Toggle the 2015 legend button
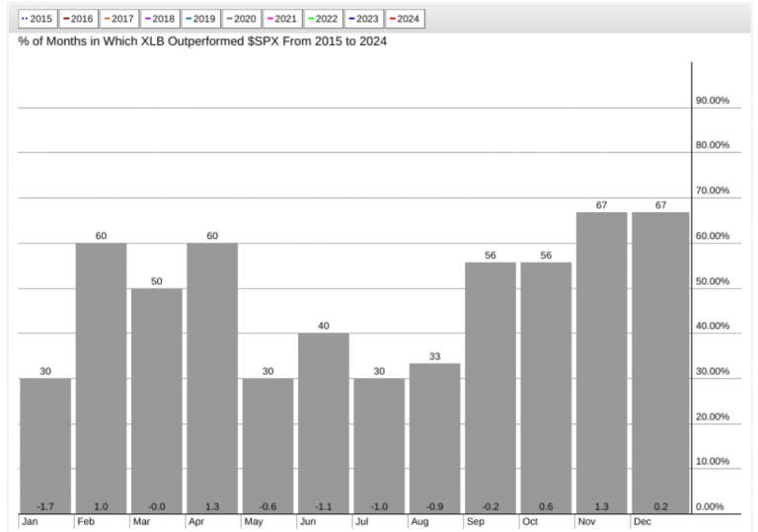Screen dimensions: 758x532 click(38, 19)
